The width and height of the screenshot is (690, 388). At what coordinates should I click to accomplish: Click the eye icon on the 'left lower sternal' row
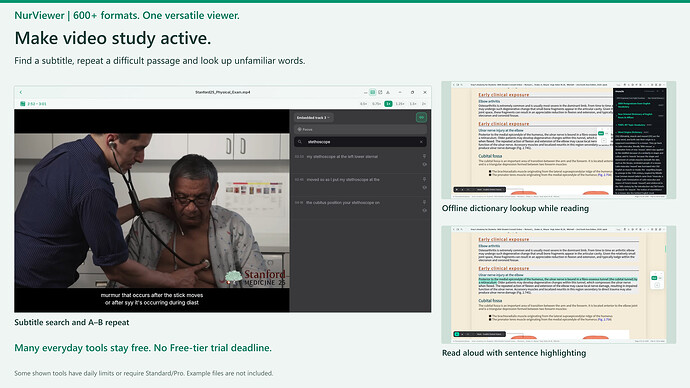(x=424, y=165)
